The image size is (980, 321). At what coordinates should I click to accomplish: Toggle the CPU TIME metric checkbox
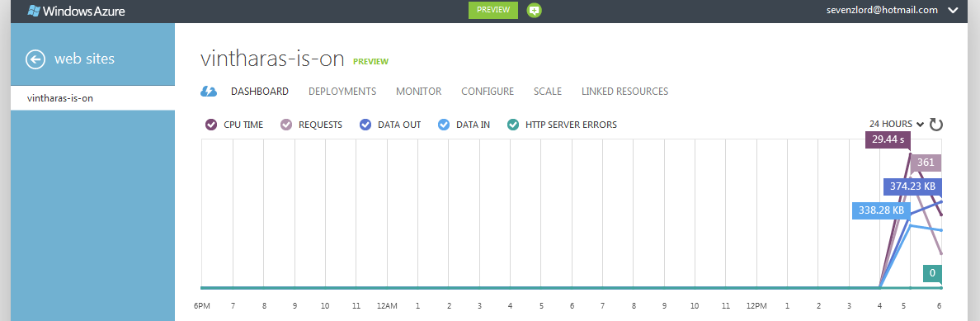(x=211, y=125)
